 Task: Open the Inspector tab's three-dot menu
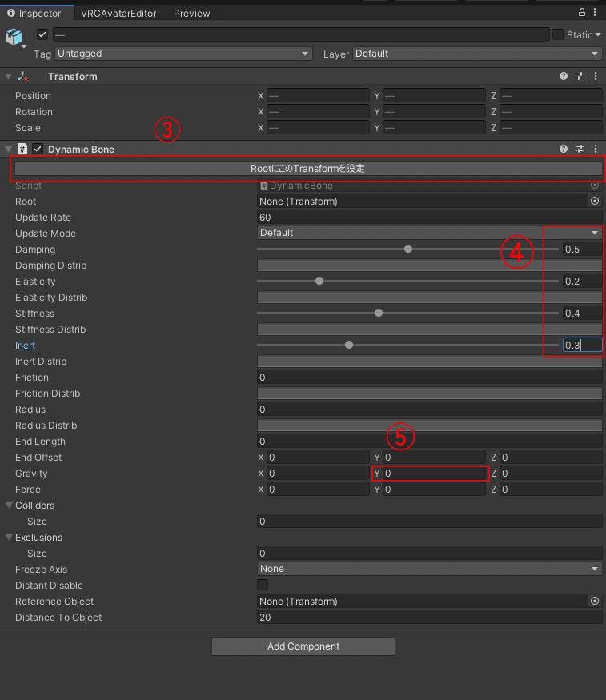(595, 12)
